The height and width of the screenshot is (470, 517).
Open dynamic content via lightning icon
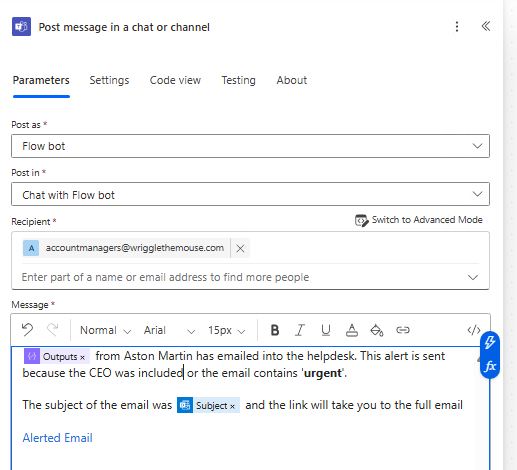490,342
